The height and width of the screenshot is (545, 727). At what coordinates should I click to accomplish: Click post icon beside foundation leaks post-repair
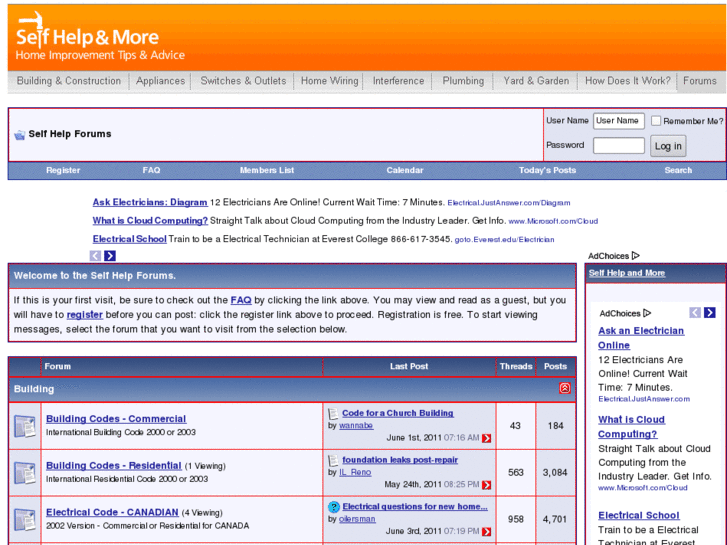333,460
